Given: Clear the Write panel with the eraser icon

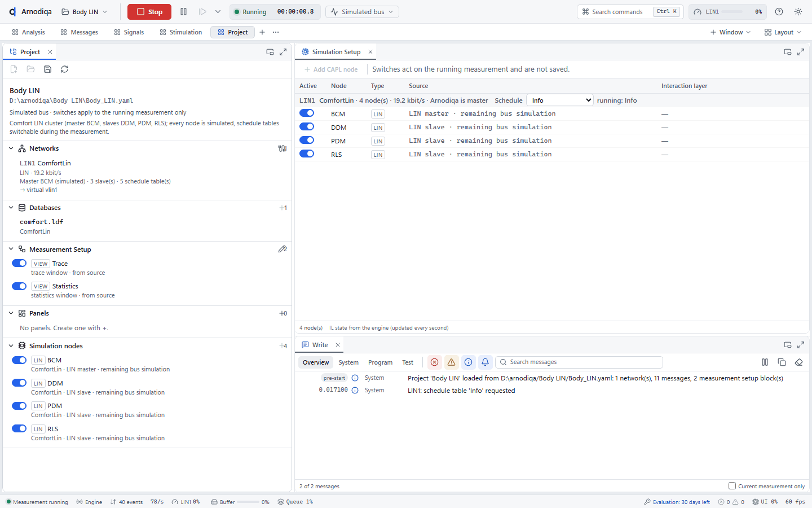Looking at the screenshot, I should (x=798, y=362).
